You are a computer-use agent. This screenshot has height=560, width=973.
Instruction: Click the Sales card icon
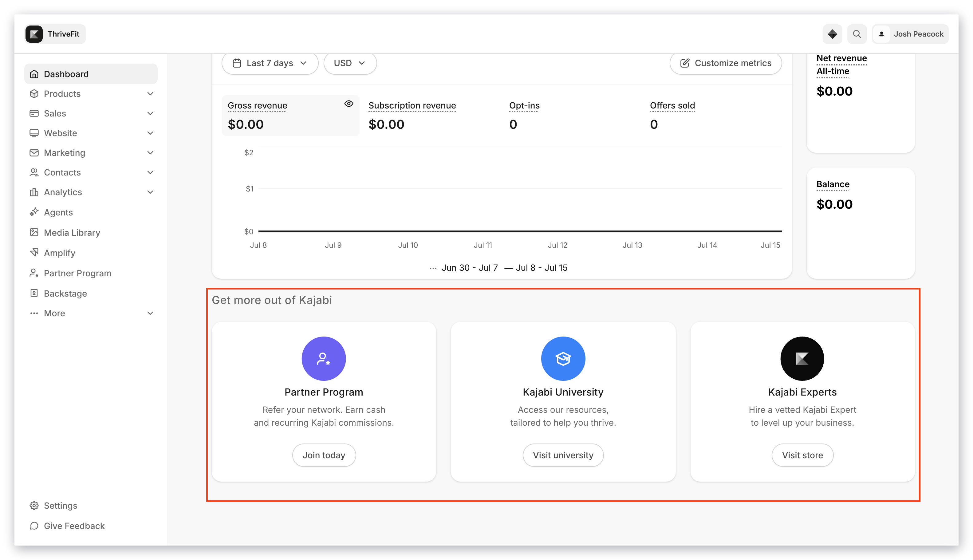34,113
